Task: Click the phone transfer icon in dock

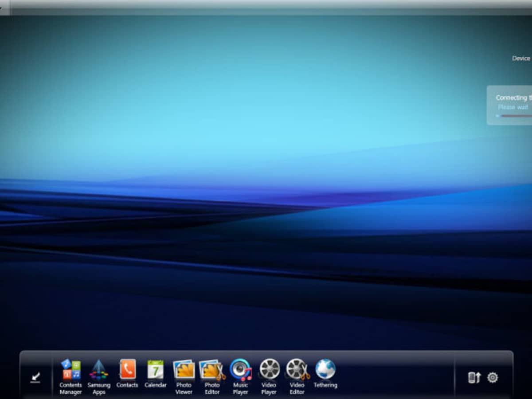Action: [474, 378]
